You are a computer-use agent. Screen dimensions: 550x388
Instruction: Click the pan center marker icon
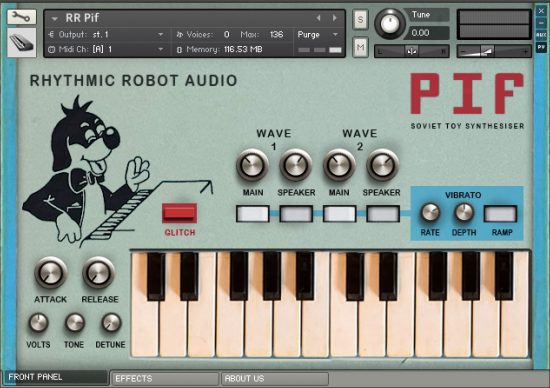click(411, 52)
